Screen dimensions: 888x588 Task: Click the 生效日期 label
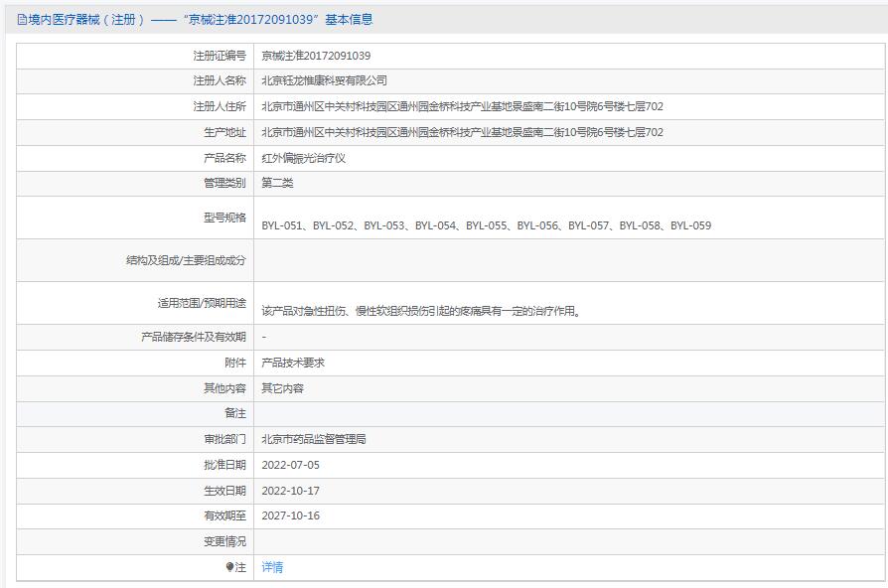tap(224, 491)
